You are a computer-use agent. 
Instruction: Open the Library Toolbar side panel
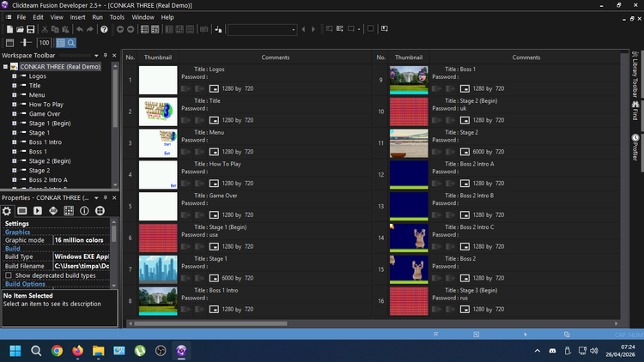[x=635, y=75]
